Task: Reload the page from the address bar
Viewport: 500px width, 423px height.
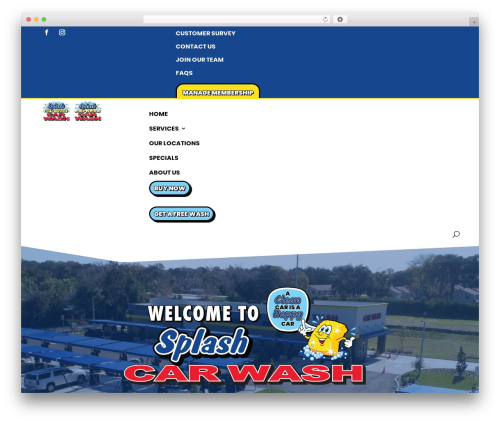Action: click(x=325, y=19)
